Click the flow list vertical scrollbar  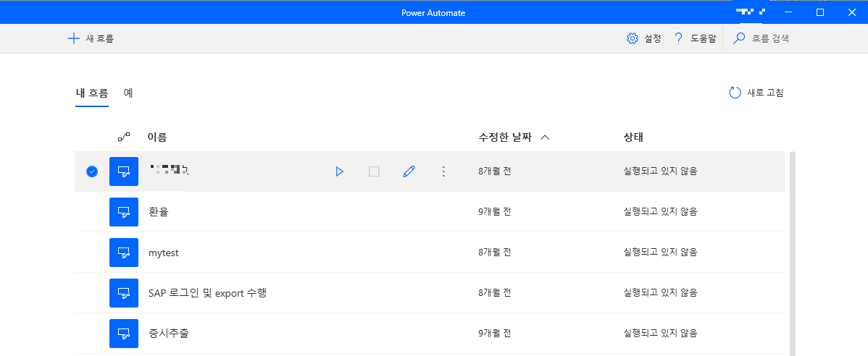tap(793, 253)
